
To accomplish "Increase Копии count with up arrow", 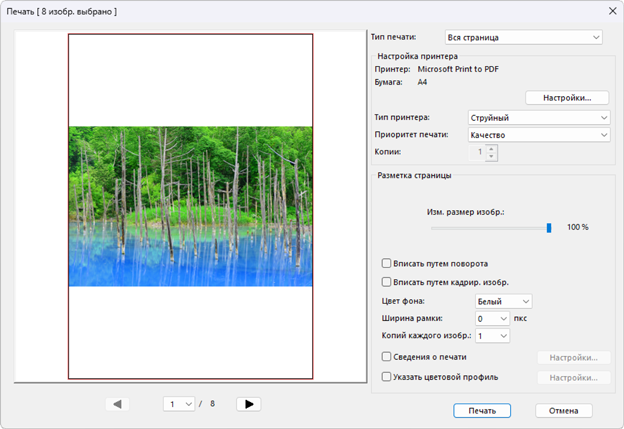I will point(492,149).
